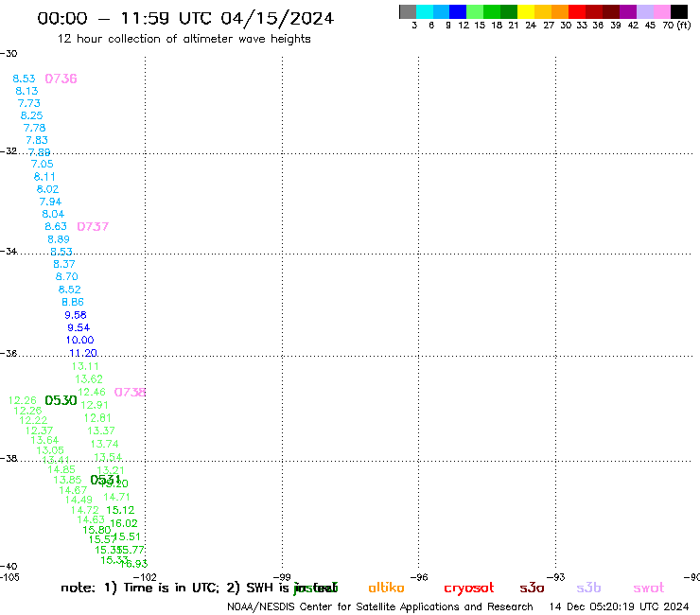
Task: Click the wave height value 8.04
Action: coord(53,214)
